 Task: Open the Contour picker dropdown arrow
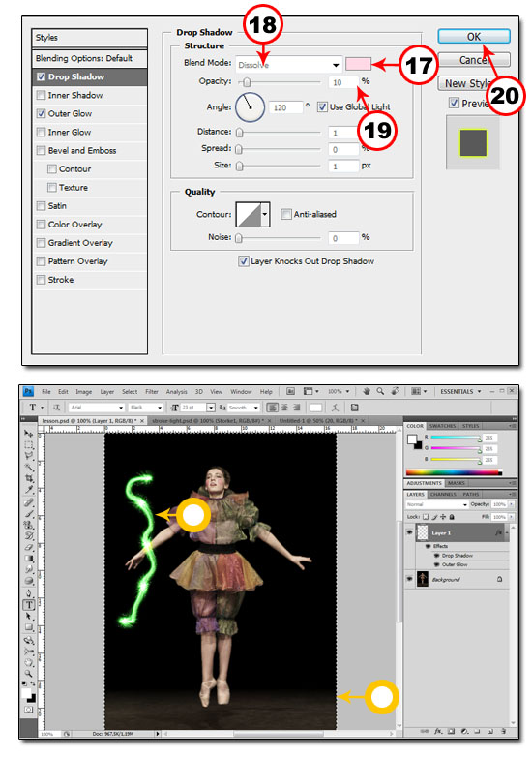(x=265, y=214)
